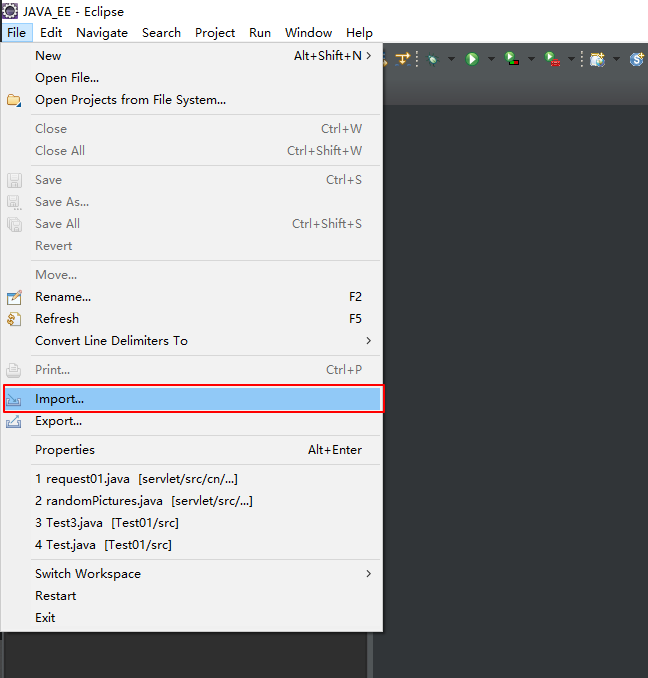Select Open Projects from File System...
This screenshot has width=648, height=678.
[x=192, y=100]
